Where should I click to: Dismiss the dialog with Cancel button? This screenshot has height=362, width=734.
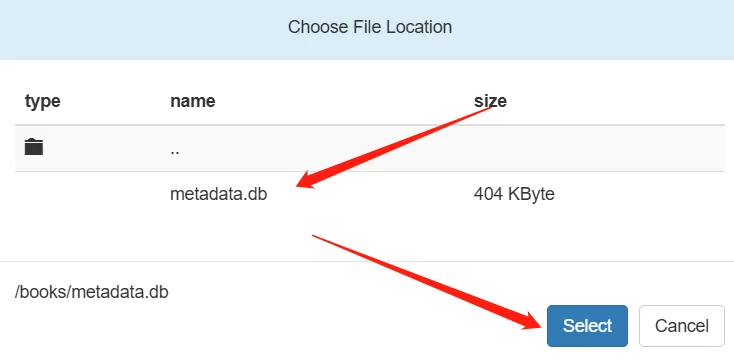tap(682, 326)
